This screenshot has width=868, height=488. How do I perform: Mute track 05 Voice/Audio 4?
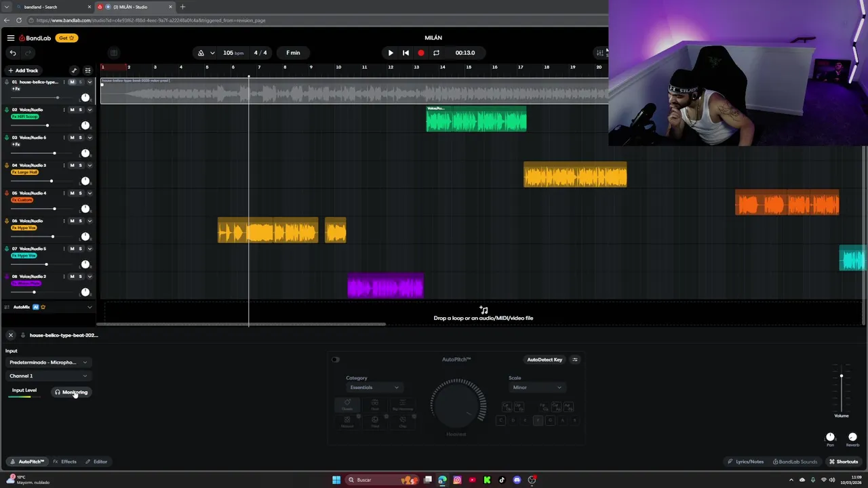pos(72,193)
